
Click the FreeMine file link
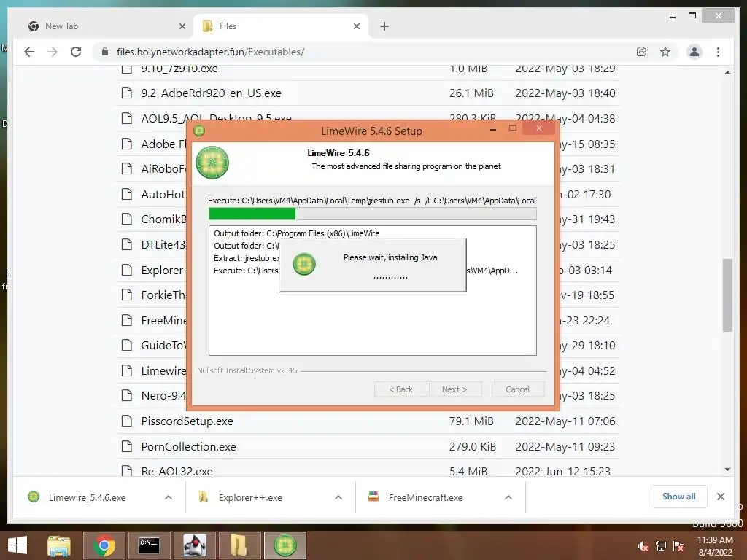tap(163, 321)
